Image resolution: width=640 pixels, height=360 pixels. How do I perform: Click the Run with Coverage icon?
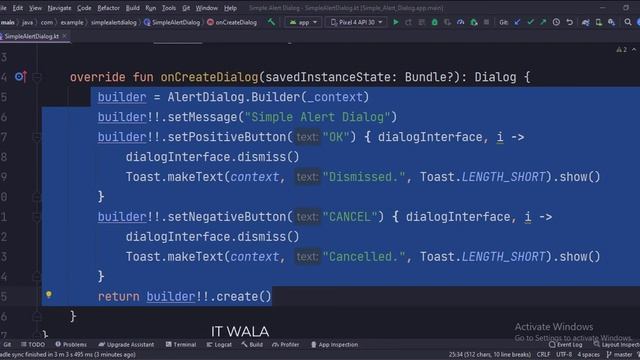click(447, 22)
